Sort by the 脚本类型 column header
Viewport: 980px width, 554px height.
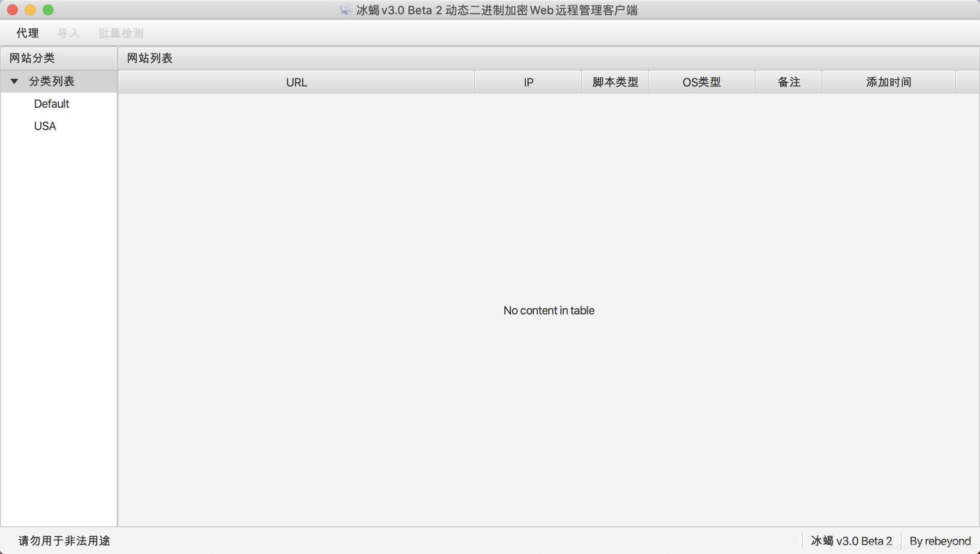(x=615, y=82)
